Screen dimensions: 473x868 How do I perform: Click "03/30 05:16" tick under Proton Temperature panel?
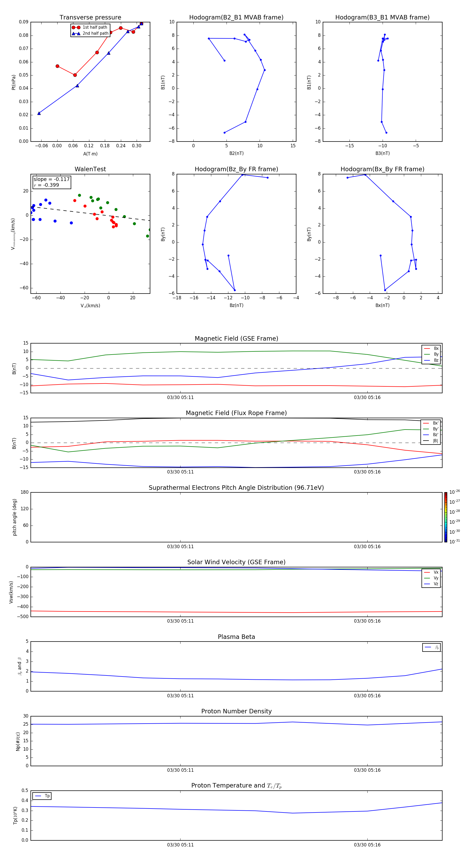pos(367,845)
